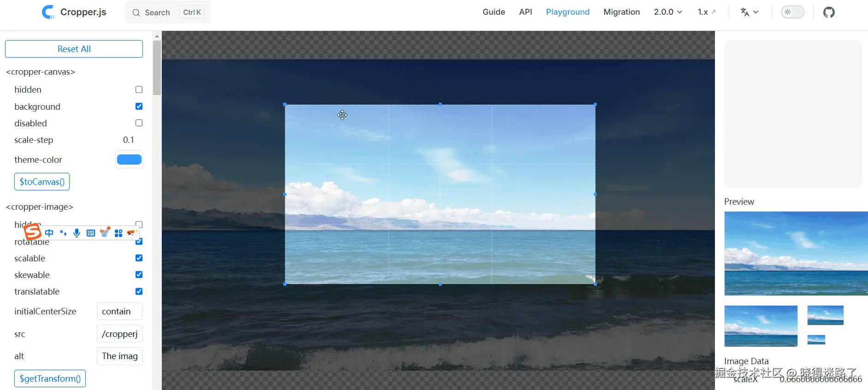
Task: Click the small preview thumbnail
Action: pyautogui.click(x=825, y=315)
